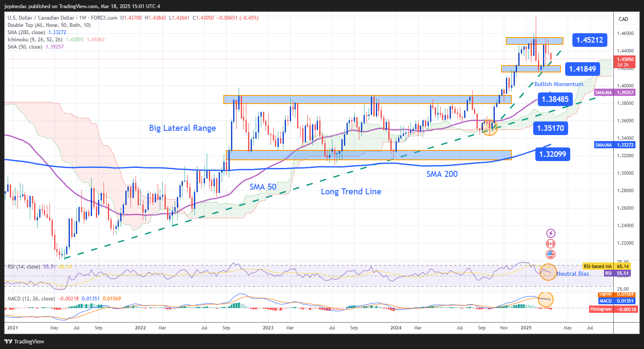The height and width of the screenshot is (349, 644).
Task: Select the 'SMA 200' chart annotation
Action: 442,174
